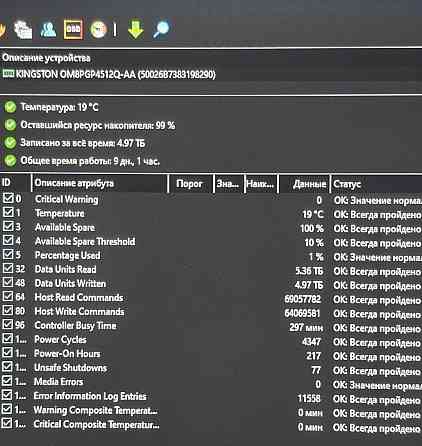Click the status text of the Critical Warning row

click(378, 200)
